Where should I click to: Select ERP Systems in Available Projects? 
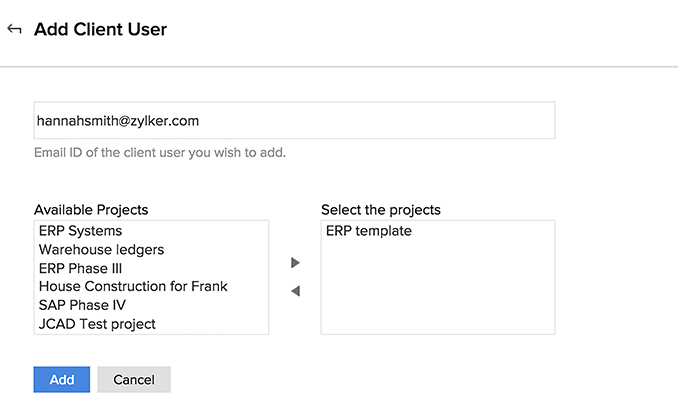[x=80, y=231]
